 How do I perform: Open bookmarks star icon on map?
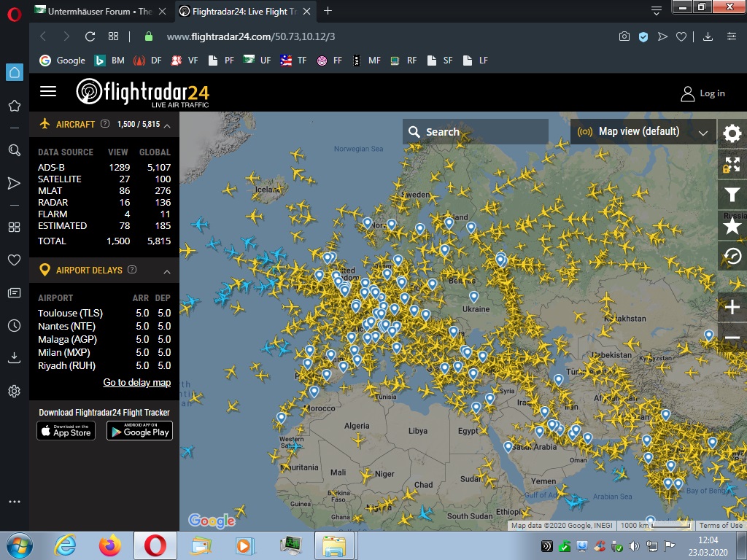click(732, 226)
